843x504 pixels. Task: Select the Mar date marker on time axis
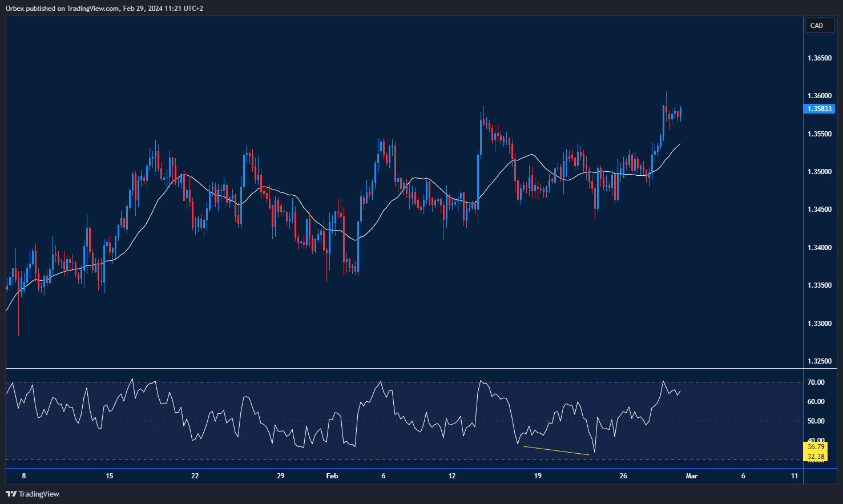point(691,476)
